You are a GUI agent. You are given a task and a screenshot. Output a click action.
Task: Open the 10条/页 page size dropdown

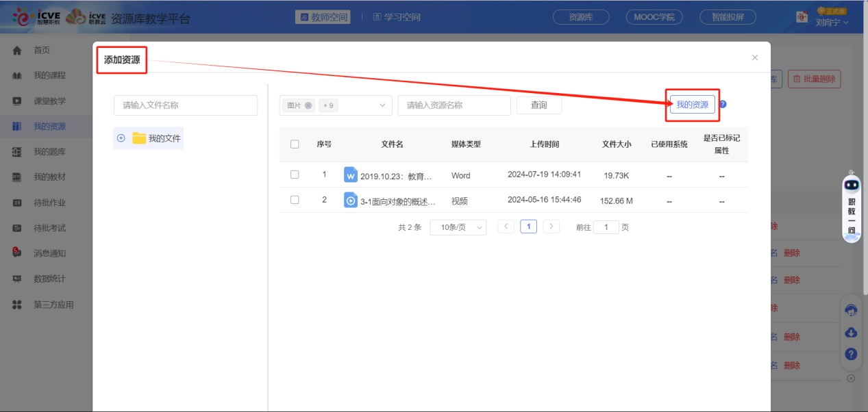pyautogui.click(x=457, y=226)
